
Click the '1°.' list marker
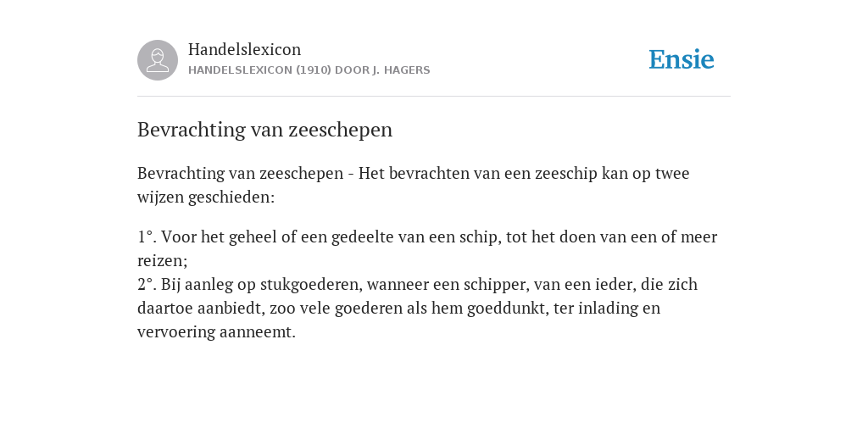coord(147,237)
